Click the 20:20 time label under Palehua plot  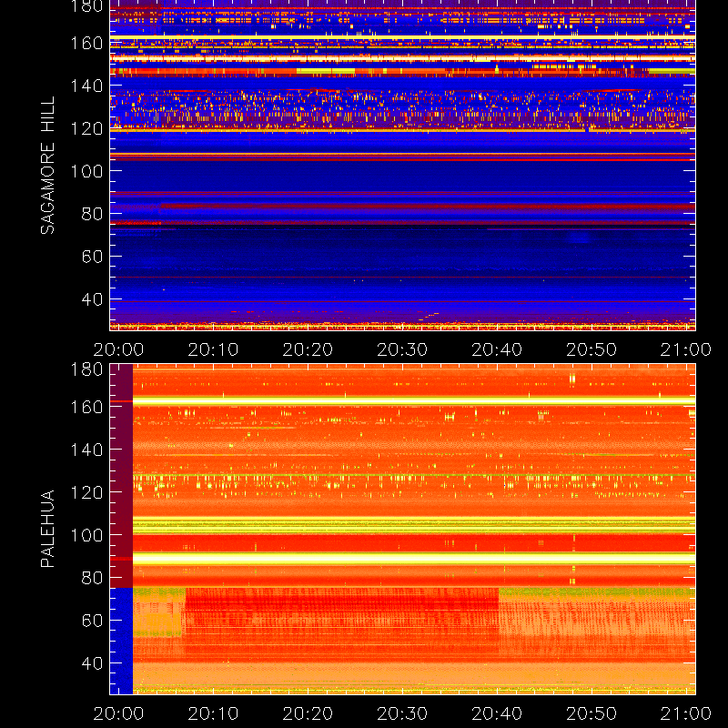(x=308, y=713)
